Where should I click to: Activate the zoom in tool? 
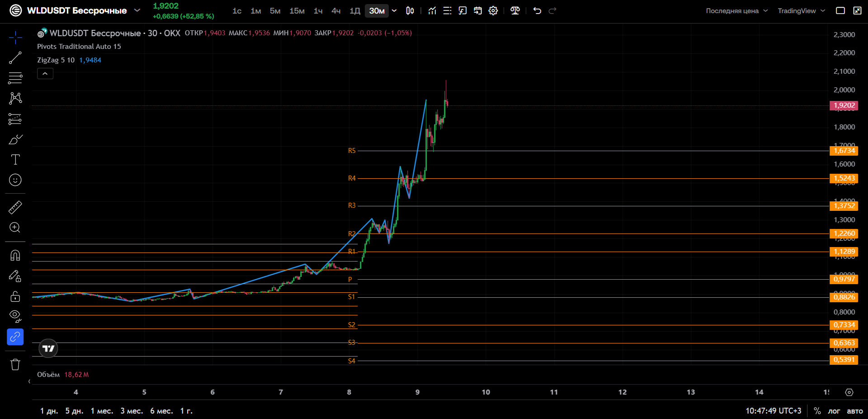[x=15, y=228]
